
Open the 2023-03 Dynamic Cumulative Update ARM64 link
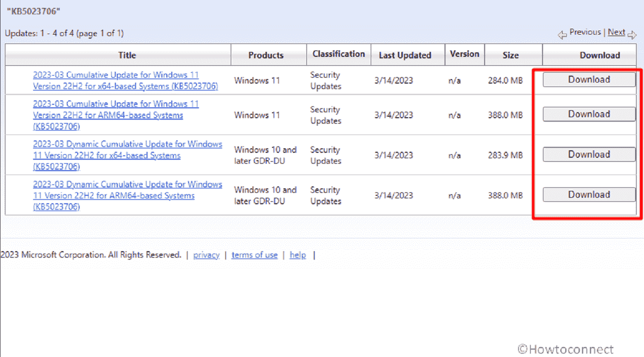[x=128, y=195]
